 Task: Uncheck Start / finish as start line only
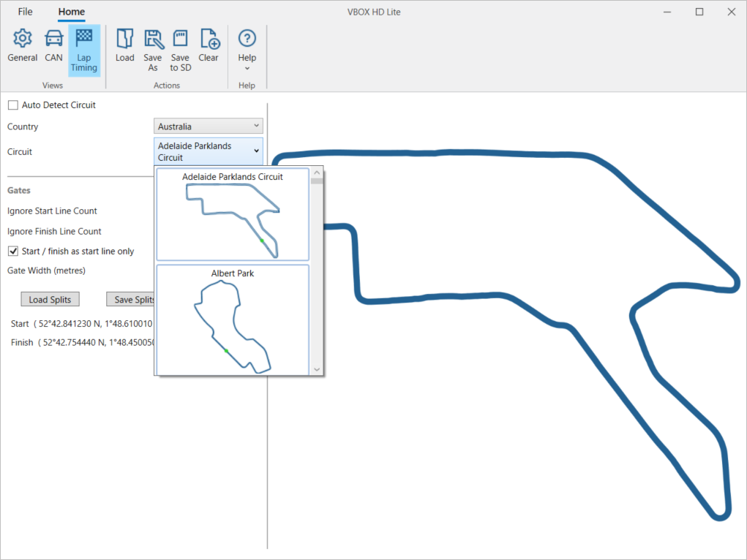(x=13, y=251)
